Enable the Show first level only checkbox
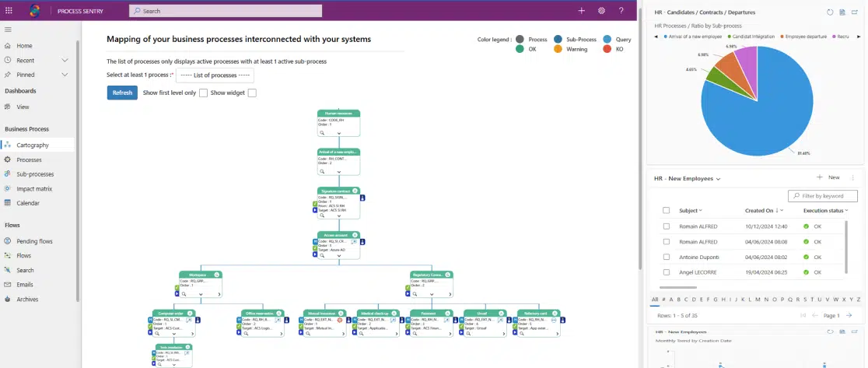 (203, 93)
